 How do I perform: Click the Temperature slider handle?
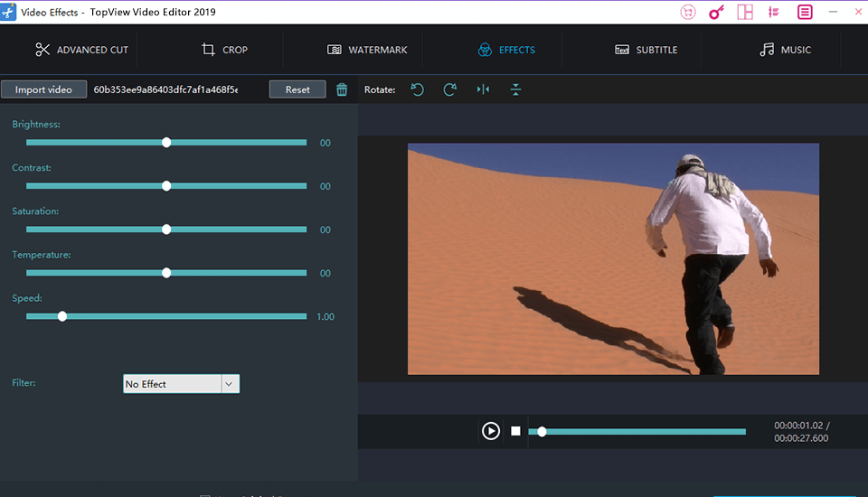[x=166, y=273]
